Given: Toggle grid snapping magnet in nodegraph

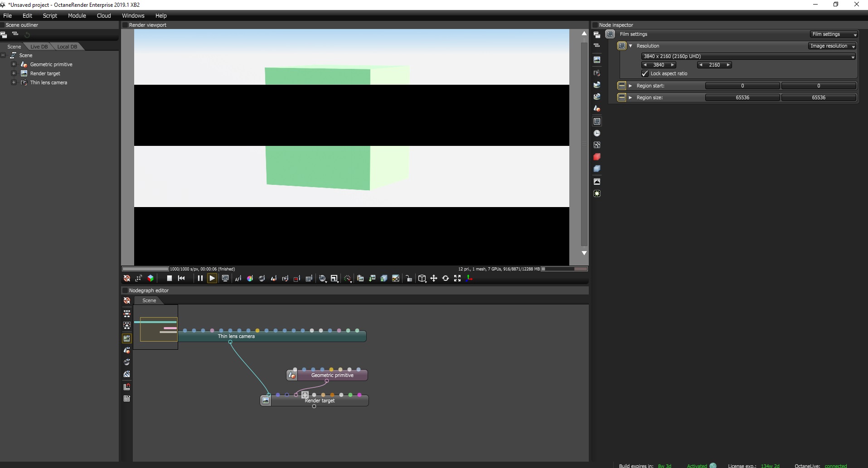Looking at the screenshot, I should point(127,387).
